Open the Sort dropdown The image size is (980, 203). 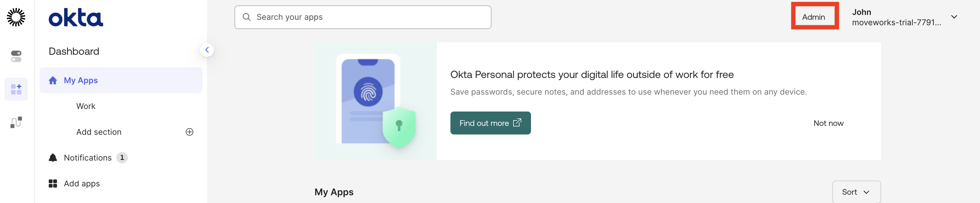(x=856, y=192)
